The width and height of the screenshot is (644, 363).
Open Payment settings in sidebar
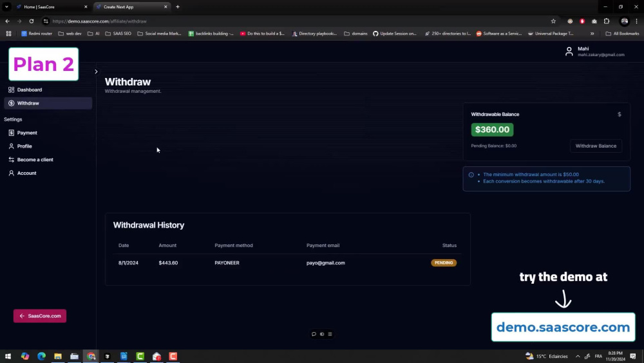23,133
